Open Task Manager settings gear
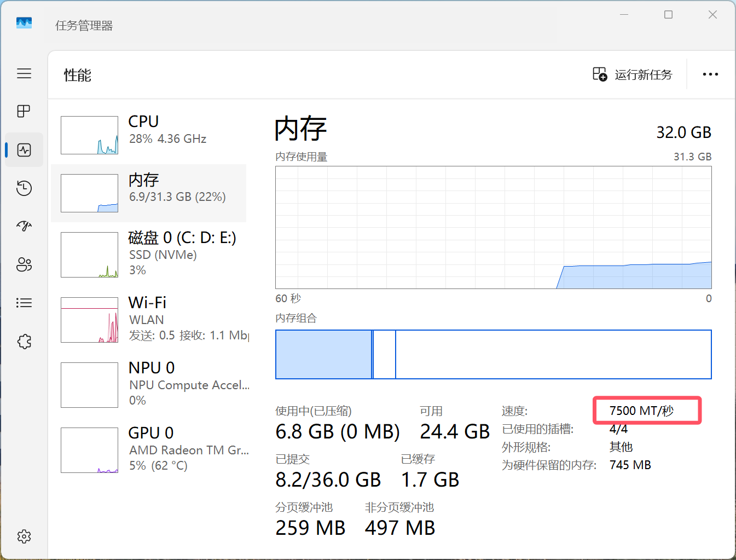 click(24, 536)
